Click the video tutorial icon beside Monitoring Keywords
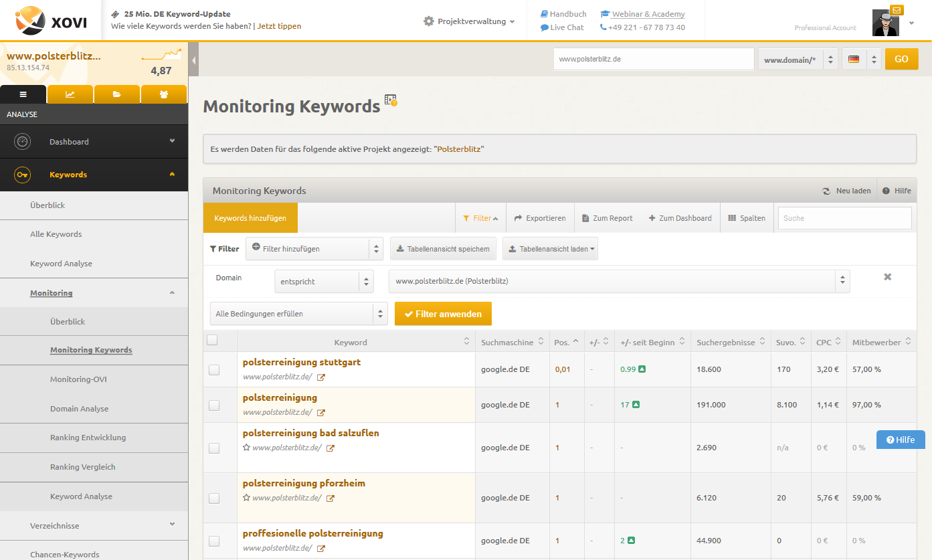This screenshot has height=560, width=932. click(391, 101)
